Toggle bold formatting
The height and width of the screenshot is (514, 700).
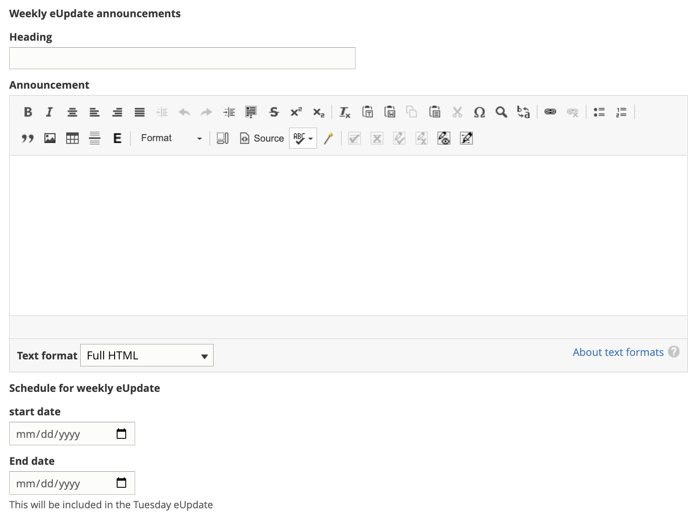point(28,112)
